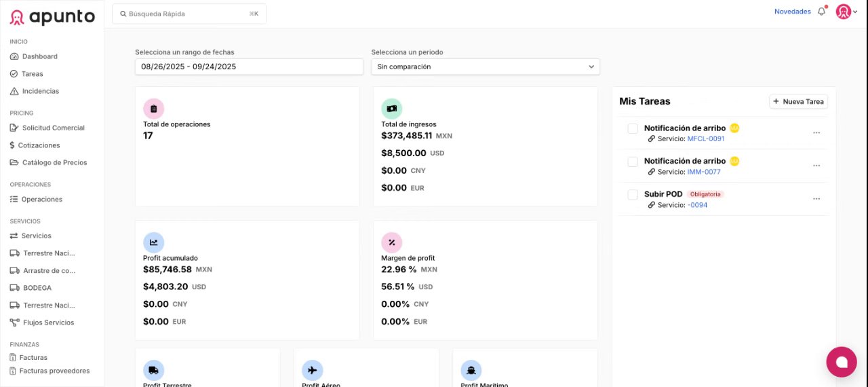Mark the Subir POD task as done
Image resolution: width=868 pixels, height=387 pixels.
pos(633,195)
